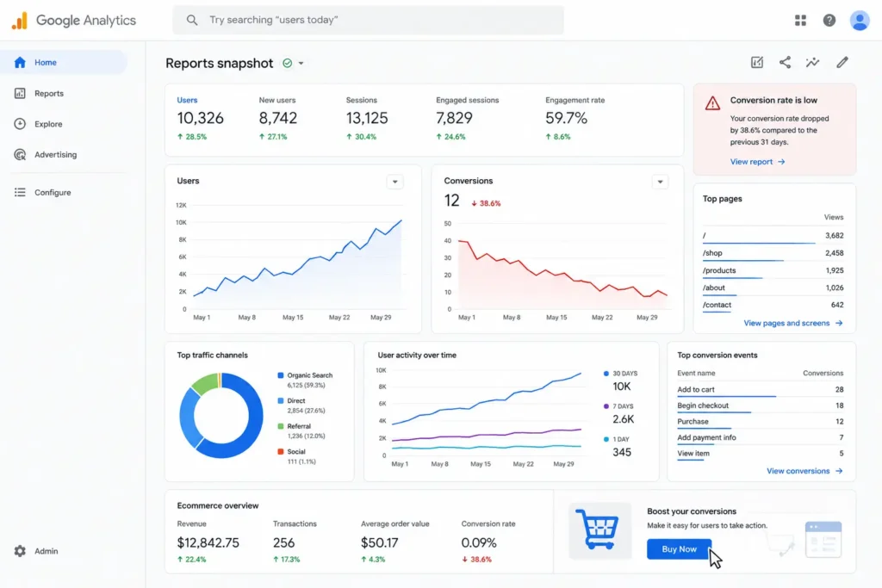The height and width of the screenshot is (588, 882).
Task: Click the 7 DAYS legend entry
Action: [x=618, y=413]
